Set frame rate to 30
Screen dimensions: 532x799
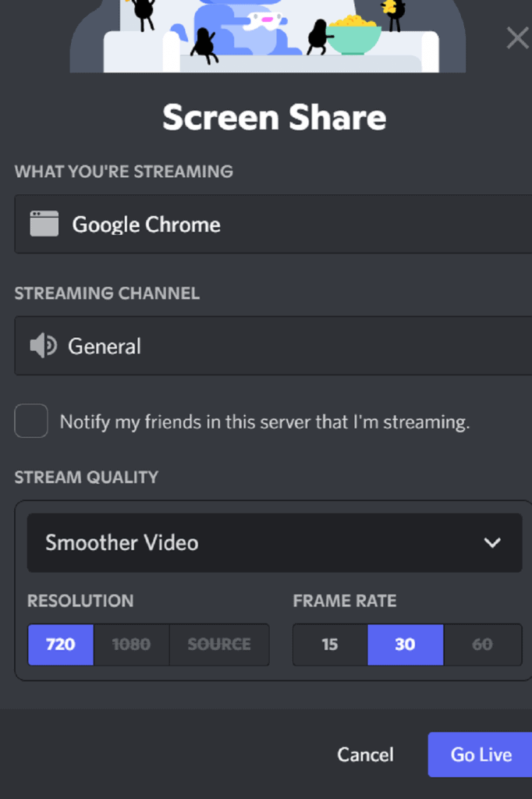pyautogui.click(x=405, y=645)
